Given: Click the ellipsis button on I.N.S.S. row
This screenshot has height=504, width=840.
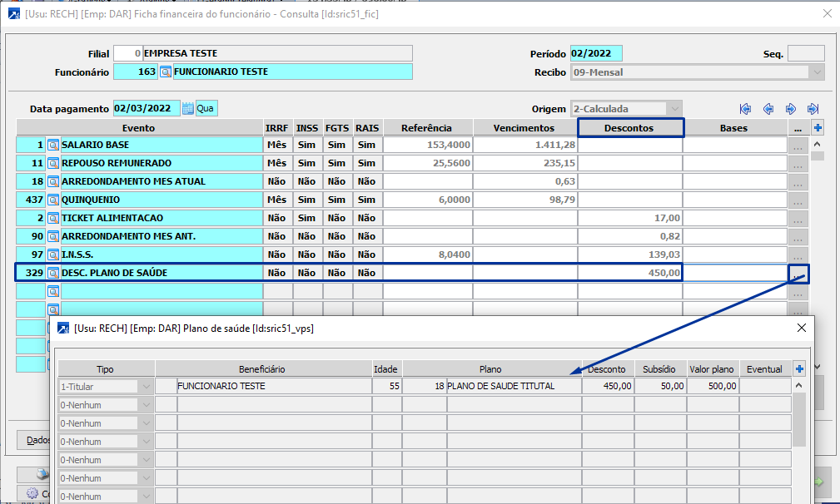Looking at the screenshot, I should (798, 254).
